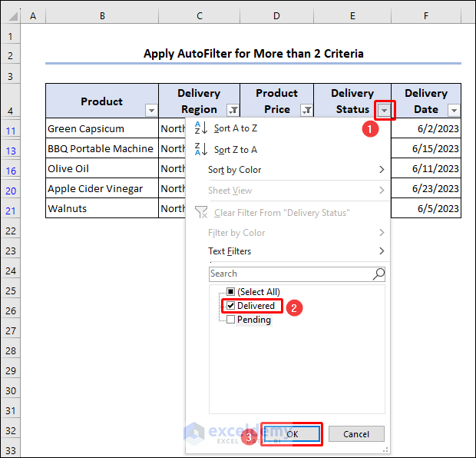476x458 pixels.
Task: Open Text Filters menu entry
Action: (x=287, y=251)
